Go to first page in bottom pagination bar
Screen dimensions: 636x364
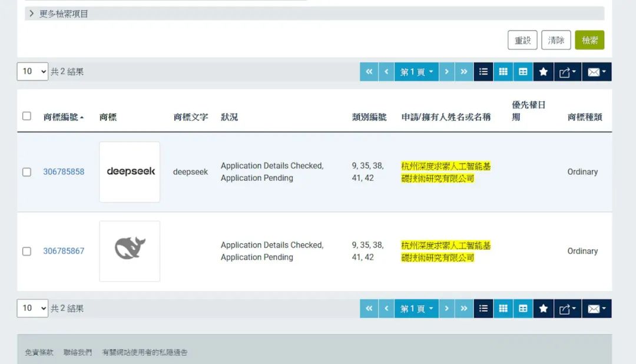[369, 309]
